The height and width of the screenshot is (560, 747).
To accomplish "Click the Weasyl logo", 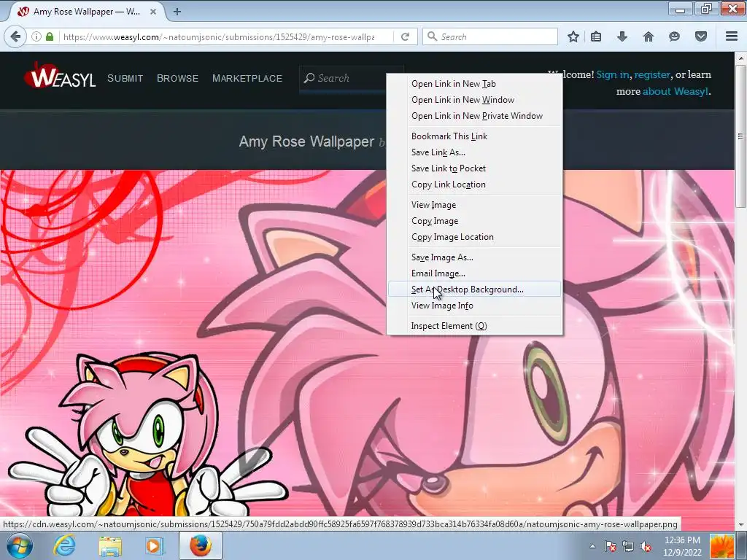I will (60, 76).
